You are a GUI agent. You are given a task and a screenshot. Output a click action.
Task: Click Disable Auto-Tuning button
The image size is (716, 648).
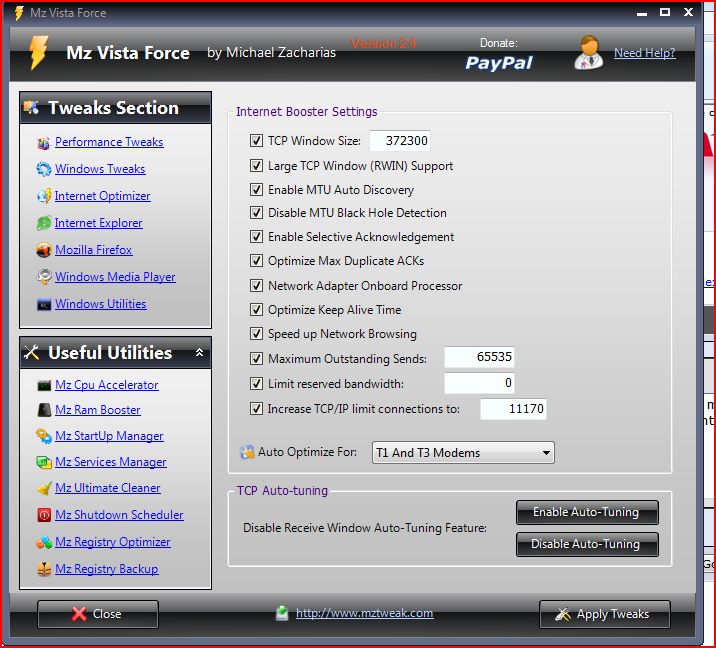pyautogui.click(x=587, y=544)
